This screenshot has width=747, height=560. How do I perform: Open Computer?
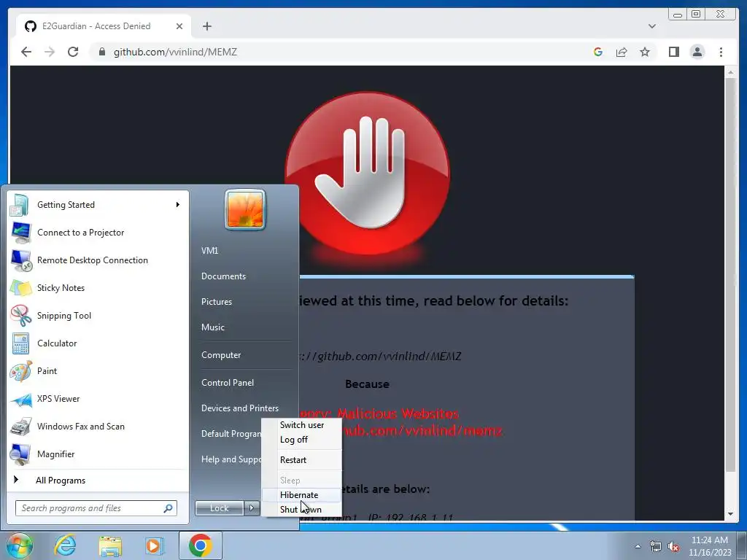[x=221, y=355]
